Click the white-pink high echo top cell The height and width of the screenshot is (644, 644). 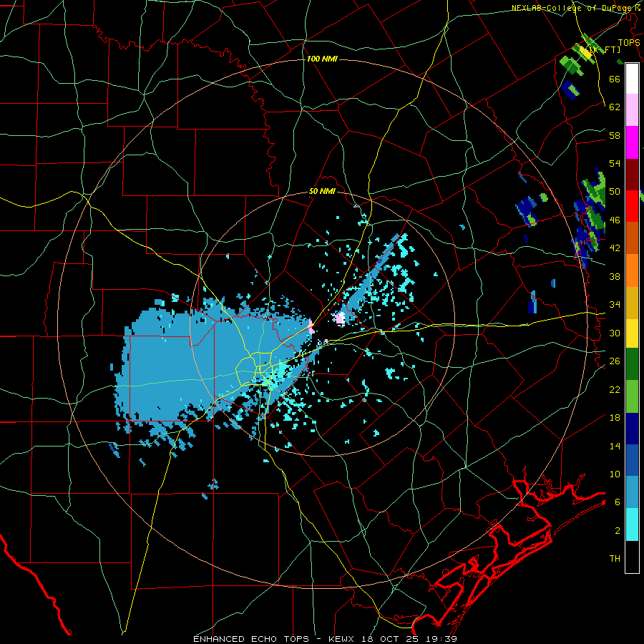(340, 318)
